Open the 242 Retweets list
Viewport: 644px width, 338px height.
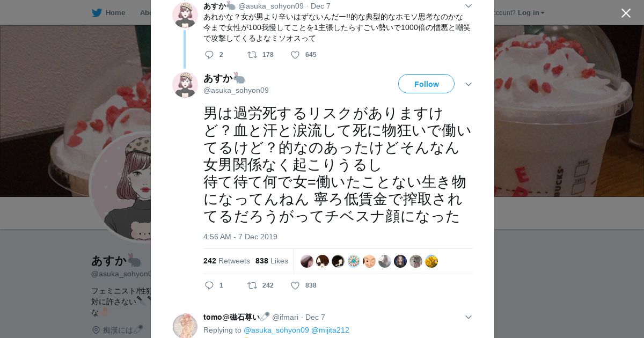pyautogui.click(x=226, y=261)
